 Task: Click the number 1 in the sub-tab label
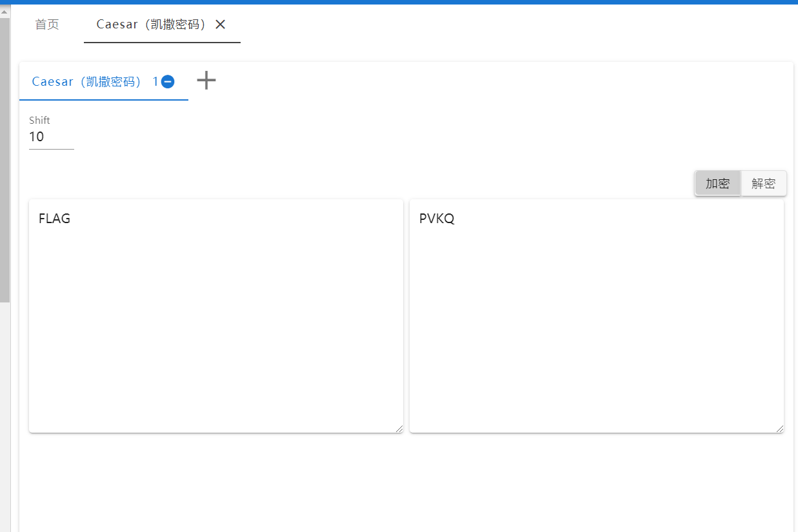click(x=155, y=82)
